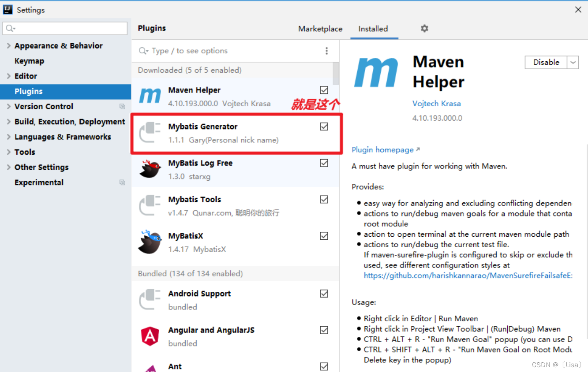
Task: Select Plugins in the settings tree
Action: [x=66, y=92]
